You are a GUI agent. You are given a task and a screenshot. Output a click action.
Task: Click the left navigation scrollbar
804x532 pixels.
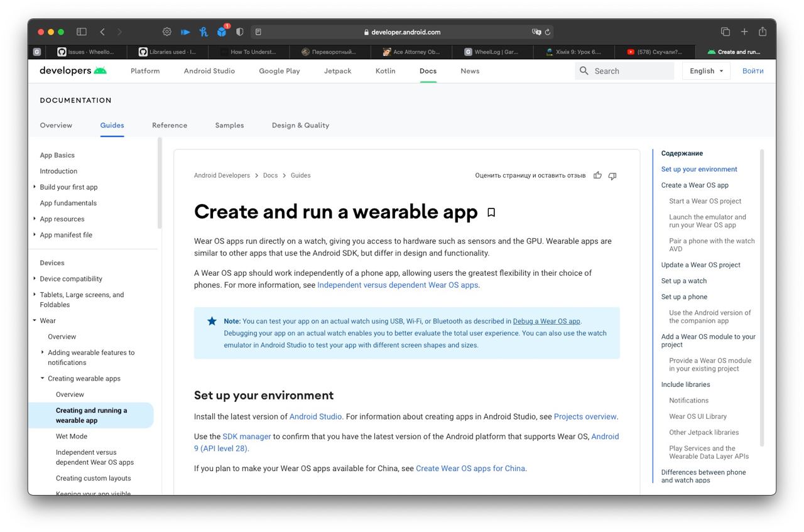coord(160,183)
